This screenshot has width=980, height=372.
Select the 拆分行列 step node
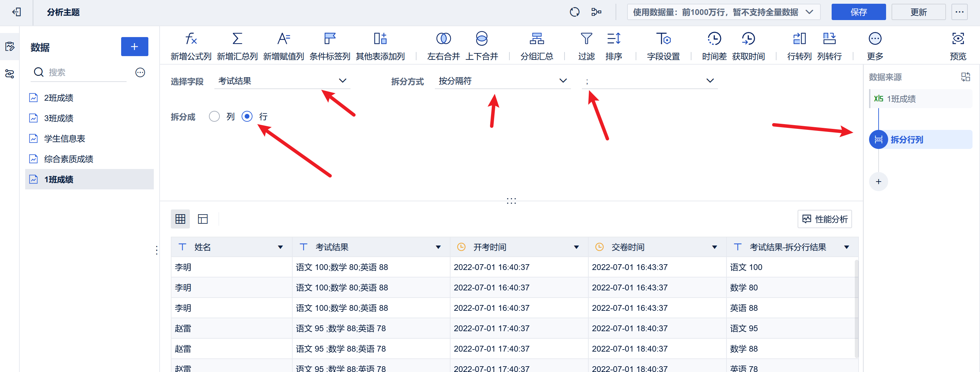[906, 139]
